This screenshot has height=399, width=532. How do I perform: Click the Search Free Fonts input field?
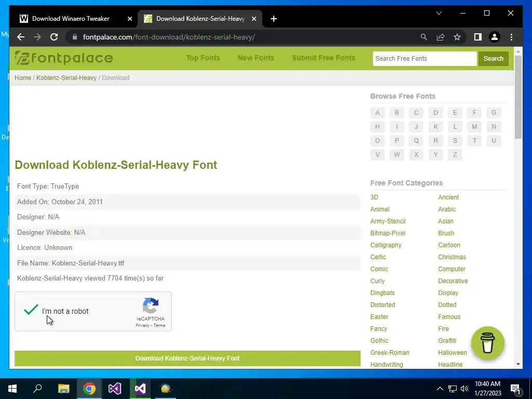coord(425,59)
